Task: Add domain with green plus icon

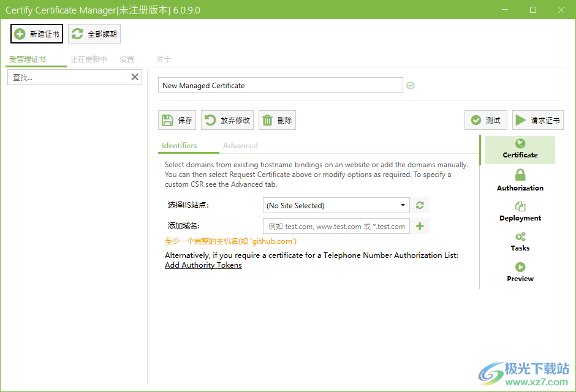Action: [x=420, y=226]
